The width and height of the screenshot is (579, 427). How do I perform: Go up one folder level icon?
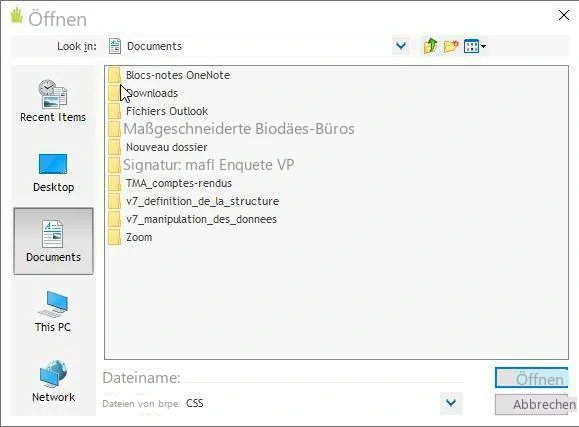point(430,46)
